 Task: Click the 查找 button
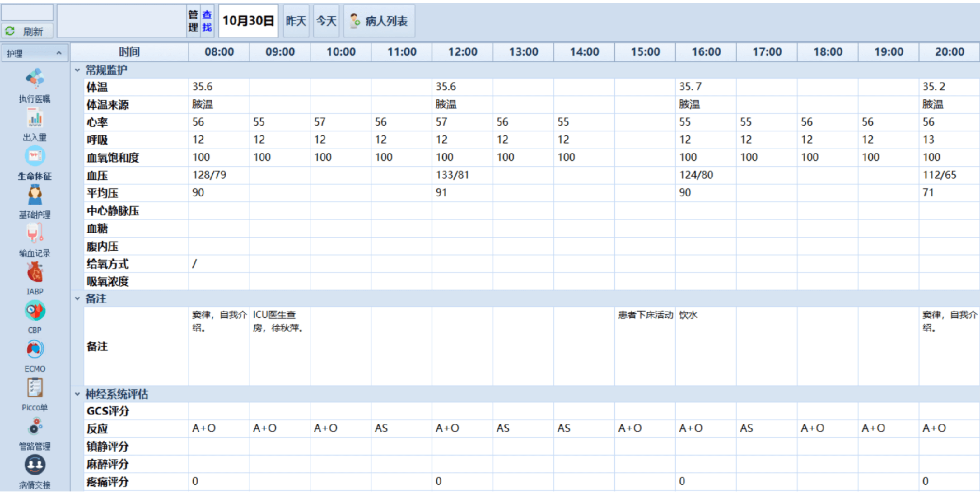pos(207,21)
